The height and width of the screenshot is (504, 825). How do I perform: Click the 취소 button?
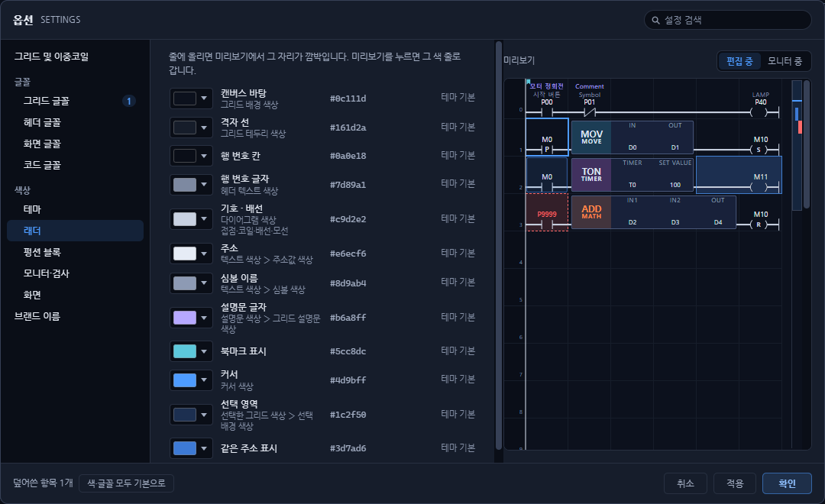click(685, 483)
